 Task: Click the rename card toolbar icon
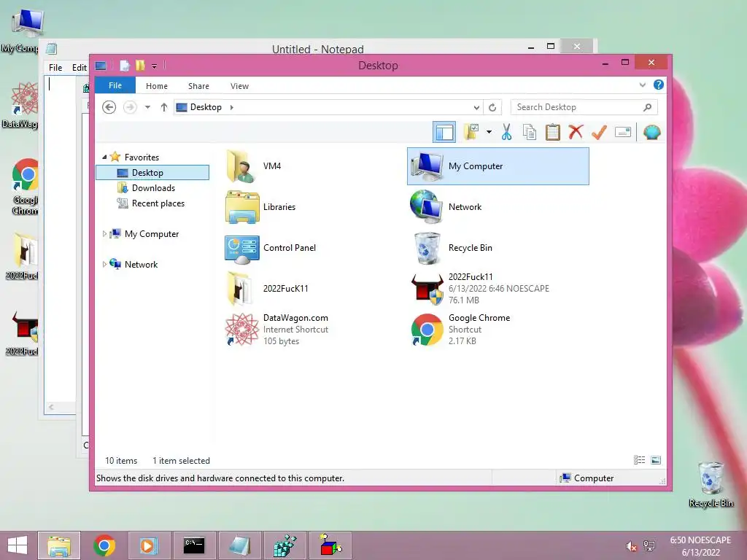pyautogui.click(x=623, y=132)
